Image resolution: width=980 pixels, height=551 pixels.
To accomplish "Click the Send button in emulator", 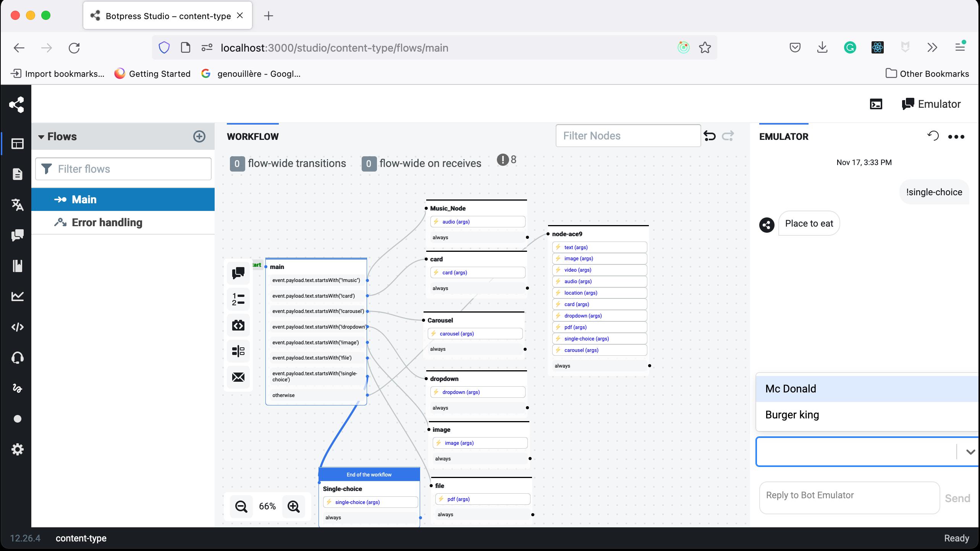I will pos(957,498).
